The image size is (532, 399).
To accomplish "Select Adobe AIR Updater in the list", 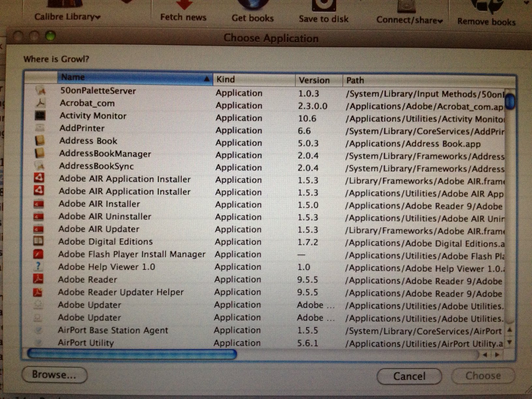I will [x=99, y=229].
